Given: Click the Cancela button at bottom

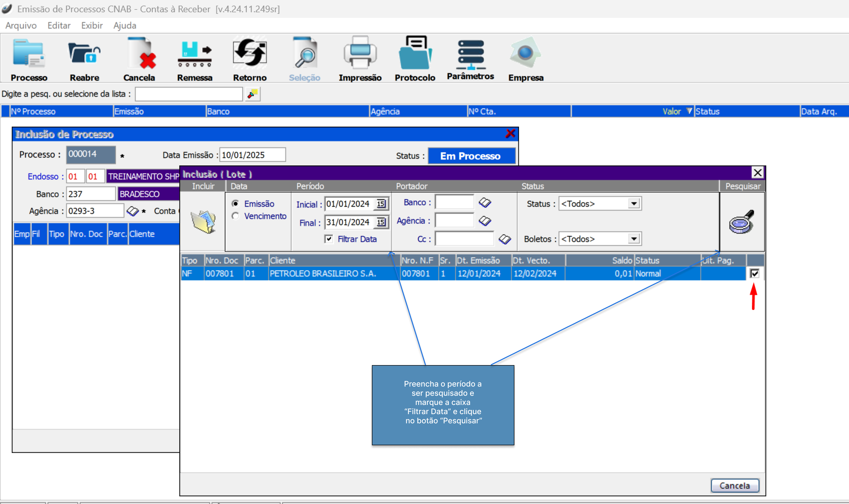Looking at the screenshot, I should (x=735, y=485).
